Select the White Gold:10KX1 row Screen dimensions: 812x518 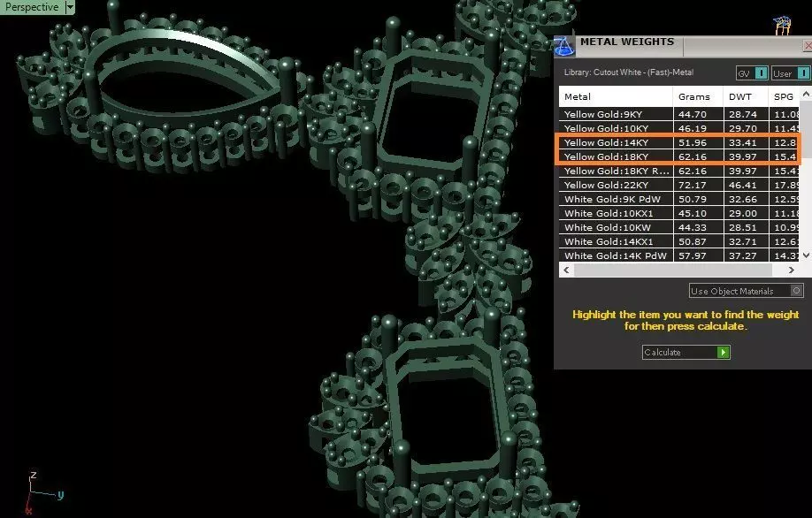[679, 213]
